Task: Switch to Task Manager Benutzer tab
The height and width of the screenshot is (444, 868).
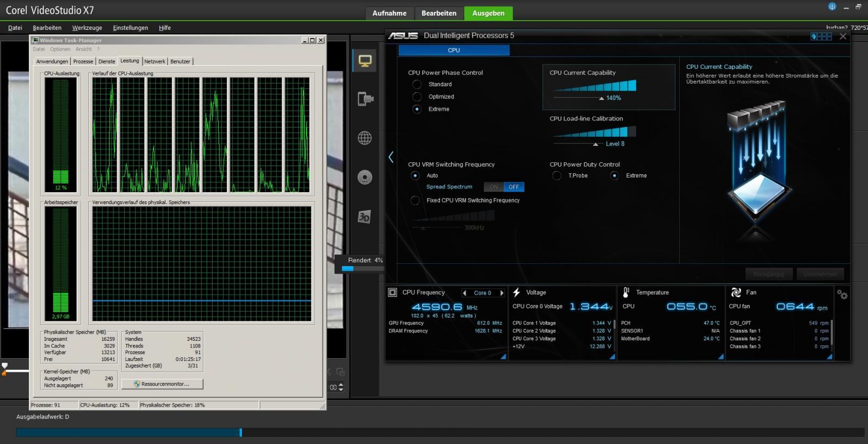Action: 180,61
